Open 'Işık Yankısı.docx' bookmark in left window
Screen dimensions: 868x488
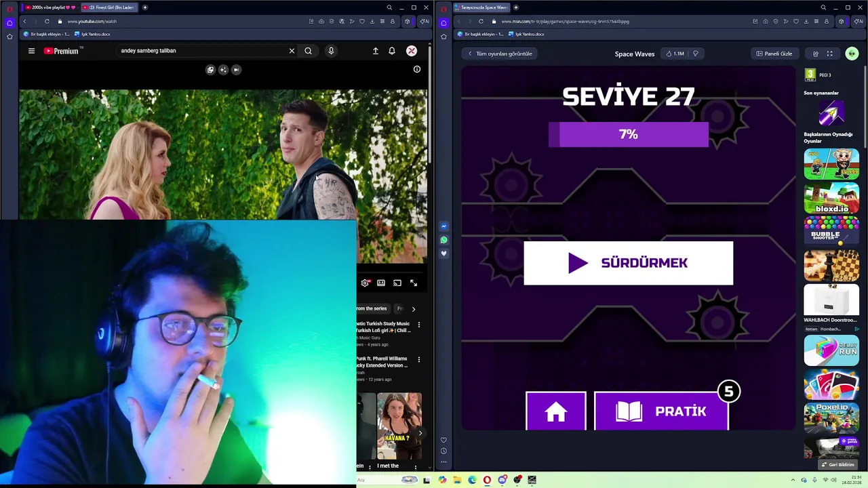[x=93, y=34]
